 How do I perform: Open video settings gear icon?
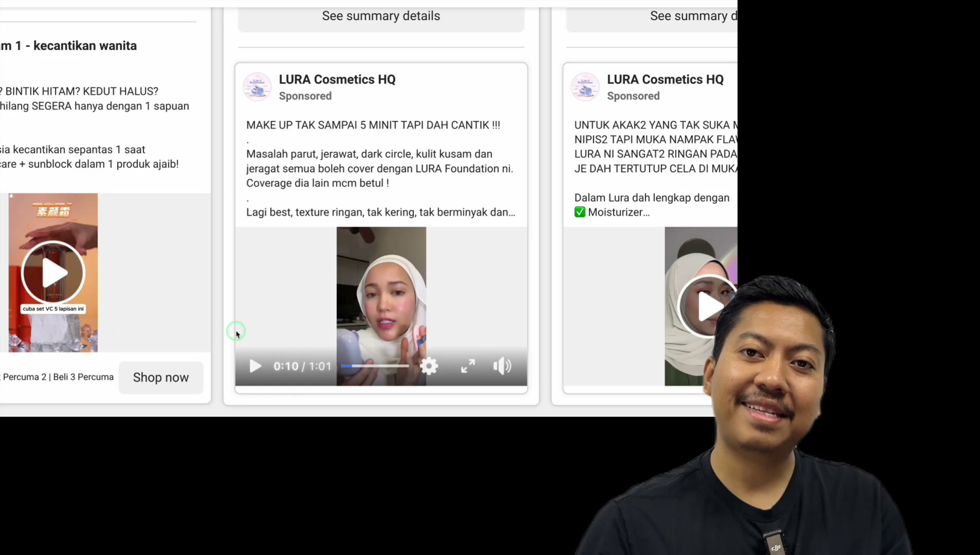[429, 366]
